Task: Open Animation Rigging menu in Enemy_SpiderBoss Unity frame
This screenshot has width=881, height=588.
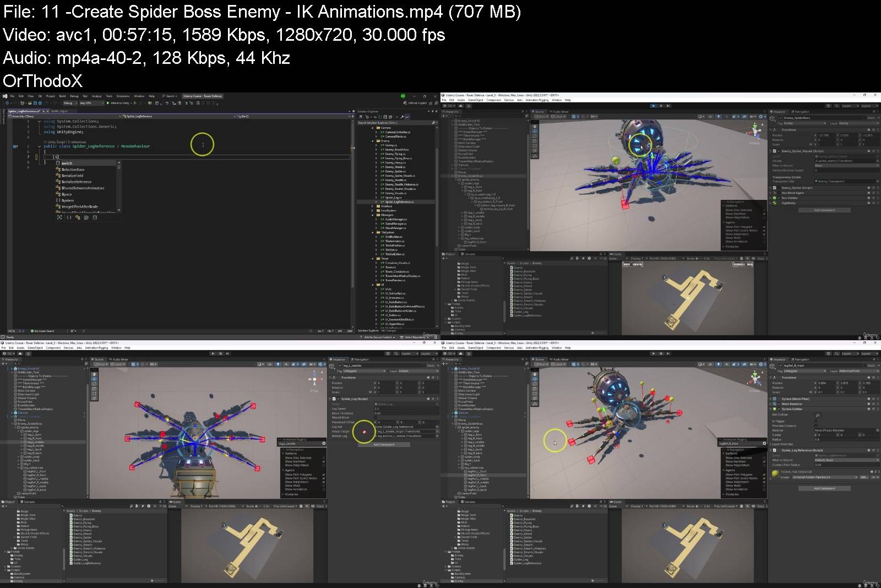Action: (537, 100)
